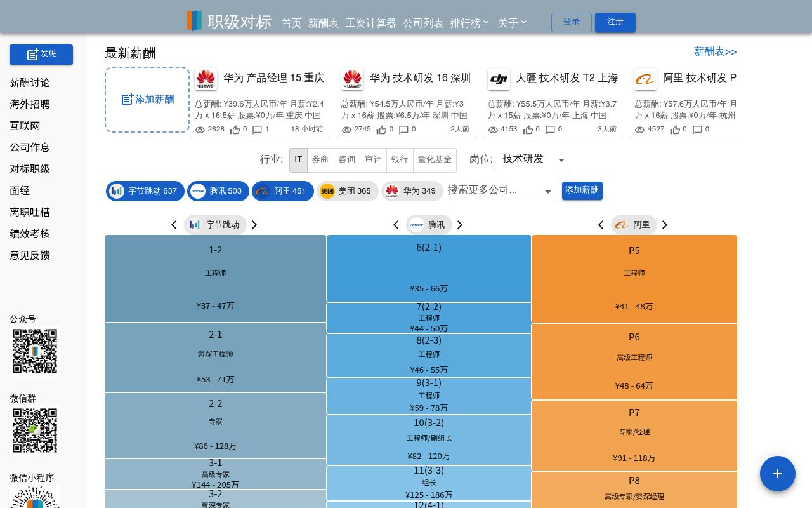812x508 pixels.
Task: Toggle the 阿里 451 company chip
Action: pyautogui.click(x=283, y=191)
